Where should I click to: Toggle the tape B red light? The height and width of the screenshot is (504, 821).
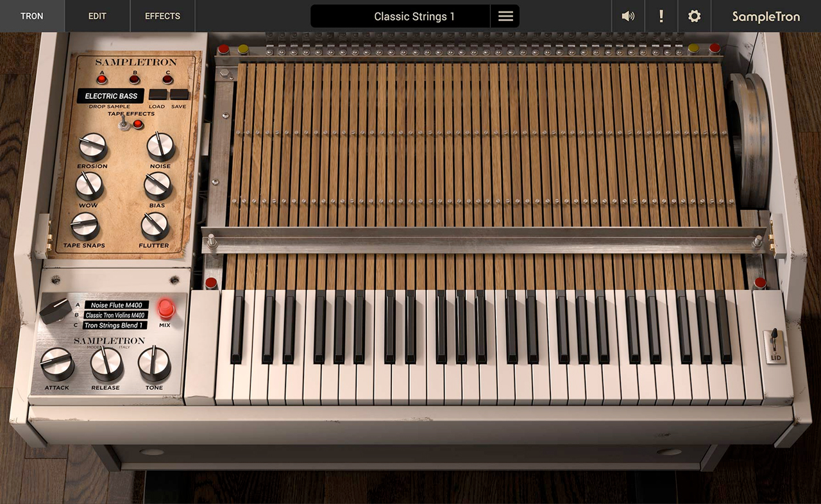(134, 80)
